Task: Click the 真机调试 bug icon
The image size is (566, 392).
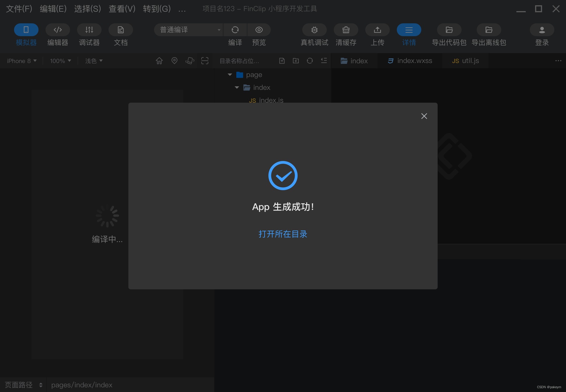Action: [314, 30]
